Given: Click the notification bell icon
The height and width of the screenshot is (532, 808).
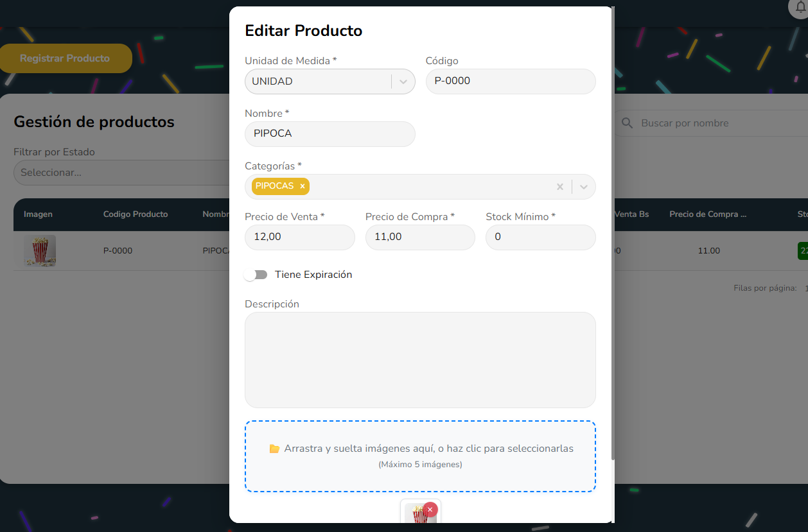Looking at the screenshot, I should 800,6.
